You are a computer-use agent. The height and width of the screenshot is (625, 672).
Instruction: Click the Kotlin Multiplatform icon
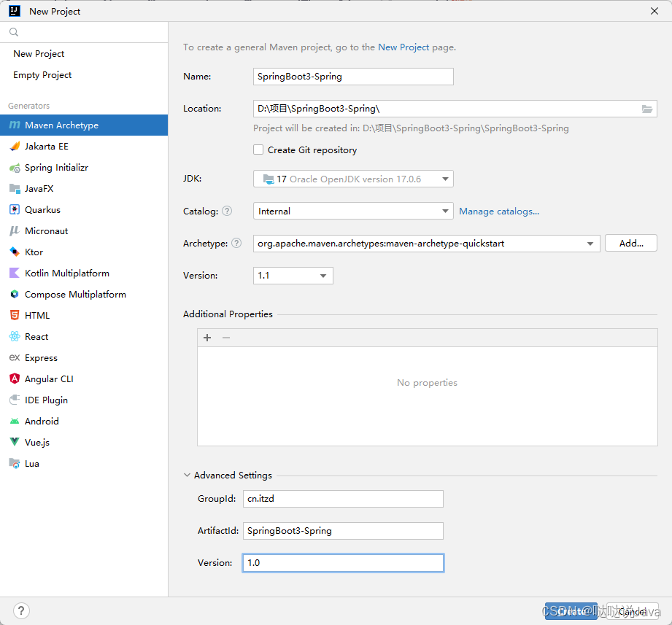click(x=15, y=273)
